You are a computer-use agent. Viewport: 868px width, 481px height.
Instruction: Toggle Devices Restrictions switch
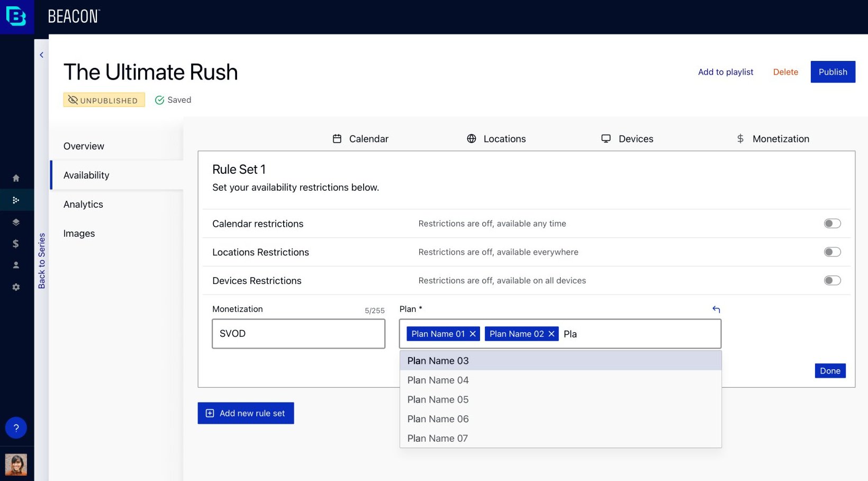click(x=832, y=281)
